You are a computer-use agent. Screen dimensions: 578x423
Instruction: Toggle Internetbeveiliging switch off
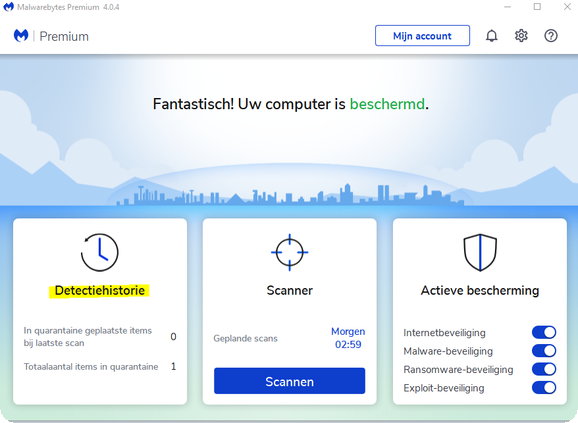pos(544,332)
